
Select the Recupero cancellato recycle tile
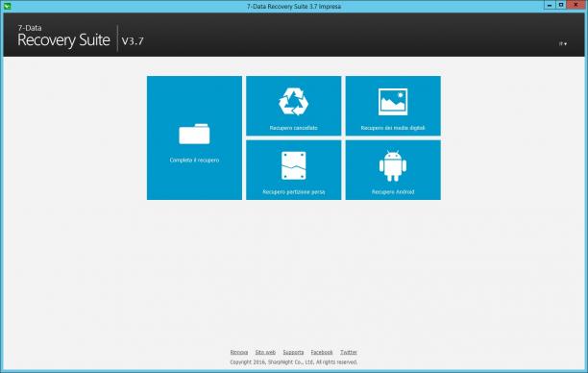pyautogui.click(x=294, y=106)
